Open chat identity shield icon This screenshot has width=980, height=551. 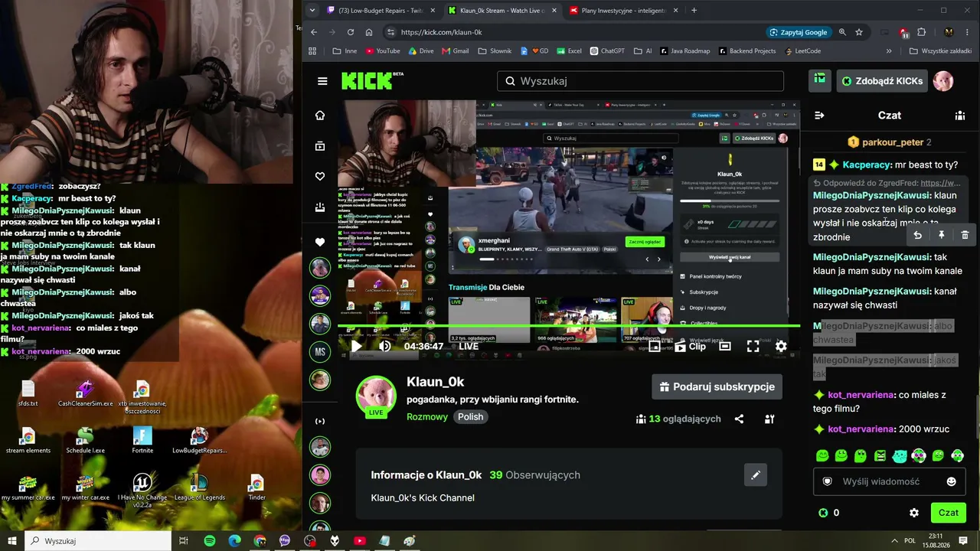click(827, 481)
